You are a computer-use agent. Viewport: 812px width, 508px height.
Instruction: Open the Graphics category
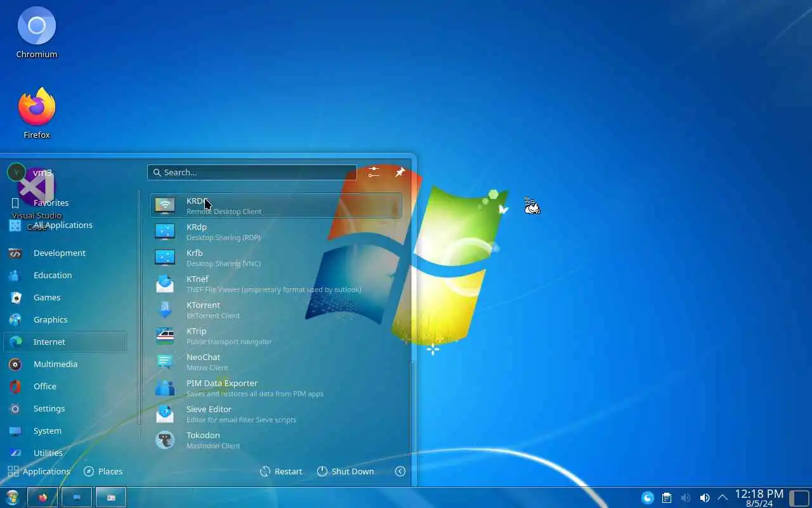click(65, 319)
